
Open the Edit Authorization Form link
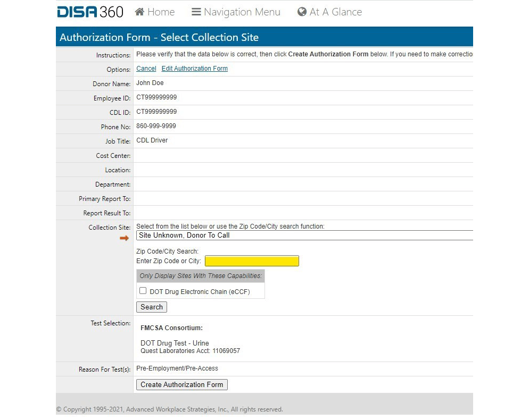(x=194, y=69)
